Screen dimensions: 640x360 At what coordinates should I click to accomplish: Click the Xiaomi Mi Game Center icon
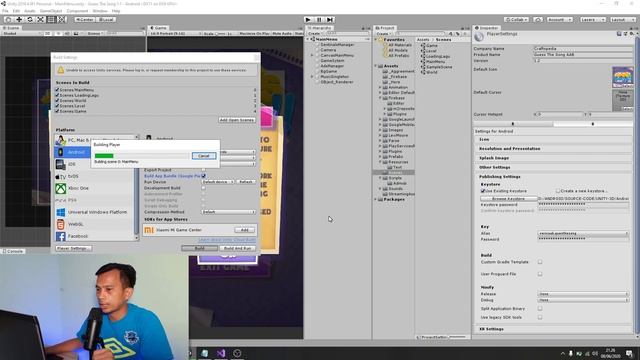coord(149,230)
